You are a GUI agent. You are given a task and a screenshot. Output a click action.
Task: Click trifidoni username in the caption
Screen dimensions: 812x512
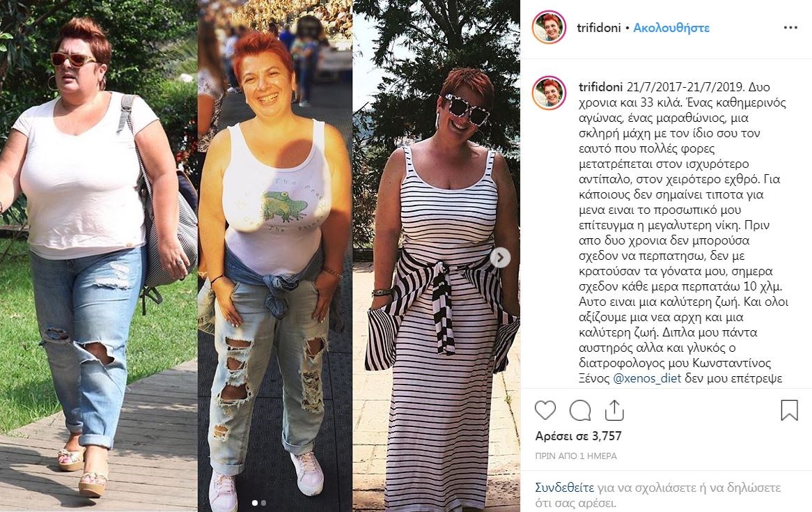601,86
